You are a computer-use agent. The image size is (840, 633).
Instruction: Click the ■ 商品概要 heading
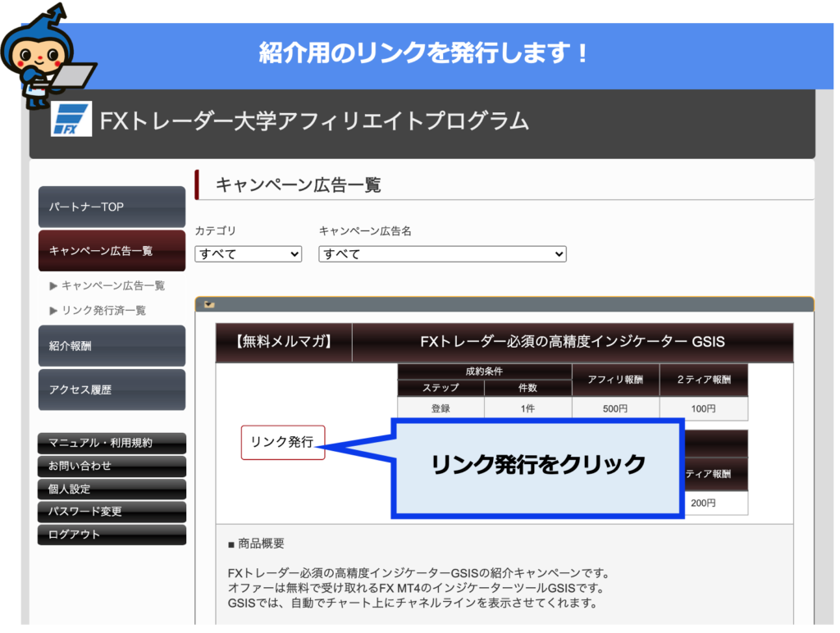pos(256,544)
